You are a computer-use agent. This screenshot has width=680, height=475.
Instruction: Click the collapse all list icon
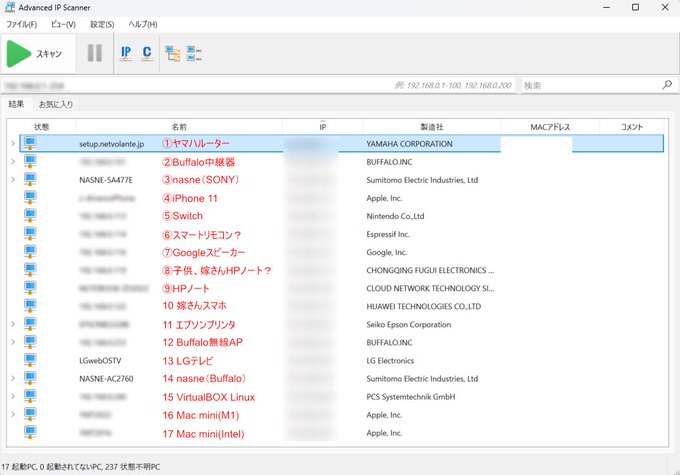194,53
